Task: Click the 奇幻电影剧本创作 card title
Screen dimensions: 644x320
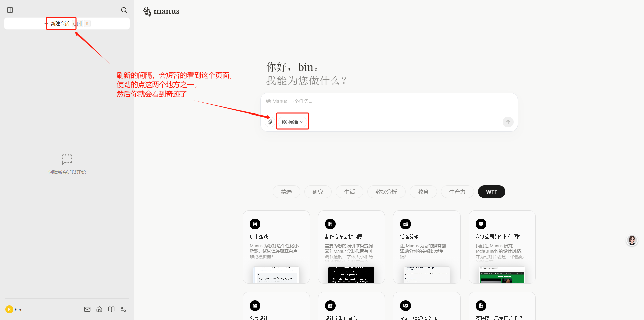Action: tap(419, 318)
